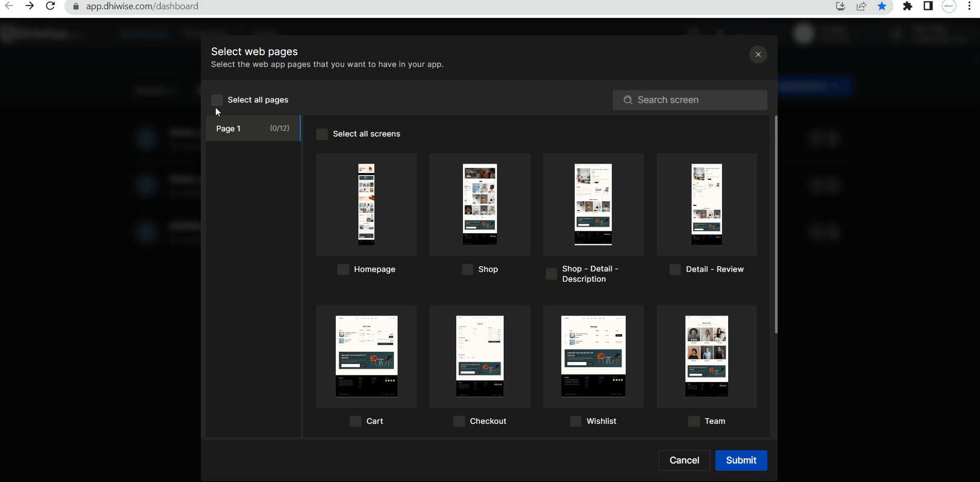Reload the page with browser refresh icon

coord(50,6)
